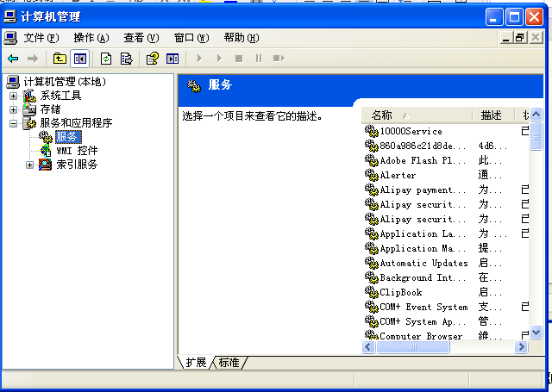Select the Background Int... service
The width and height of the screenshot is (552, 392).
[423, 277]
